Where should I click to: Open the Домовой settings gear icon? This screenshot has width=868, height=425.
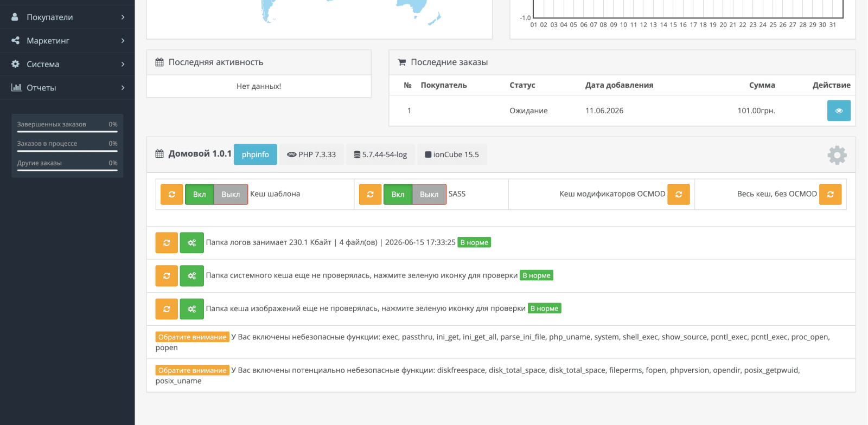pyautogui.click(x=837, y=155)
